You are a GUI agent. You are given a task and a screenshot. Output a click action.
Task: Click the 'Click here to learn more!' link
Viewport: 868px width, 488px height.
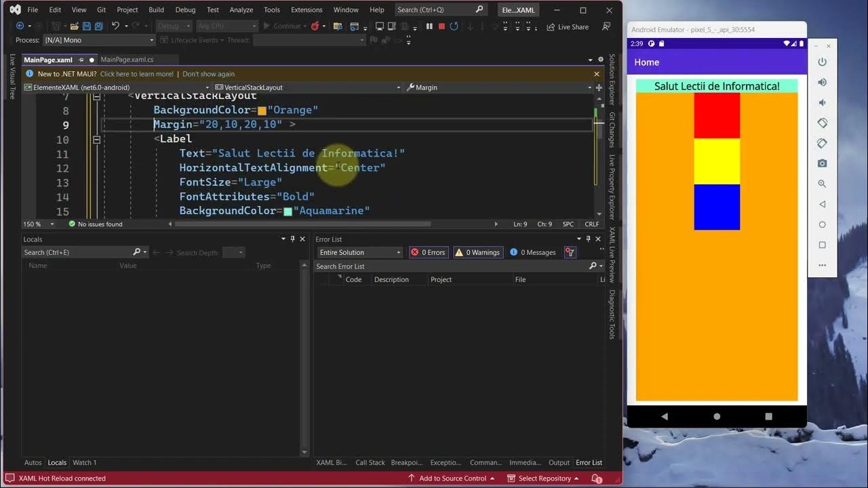click(x=137, y=74)
